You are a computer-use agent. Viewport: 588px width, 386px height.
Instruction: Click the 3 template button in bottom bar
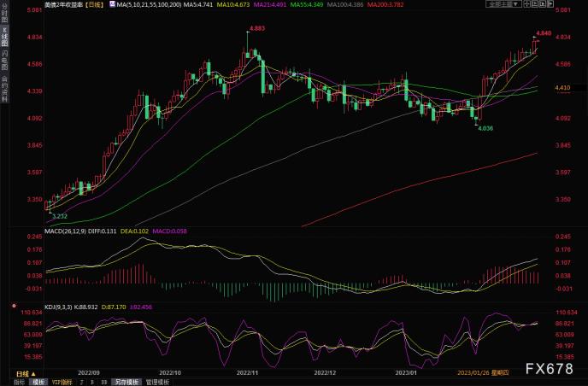pyautogui.click(x=92, y=383)
